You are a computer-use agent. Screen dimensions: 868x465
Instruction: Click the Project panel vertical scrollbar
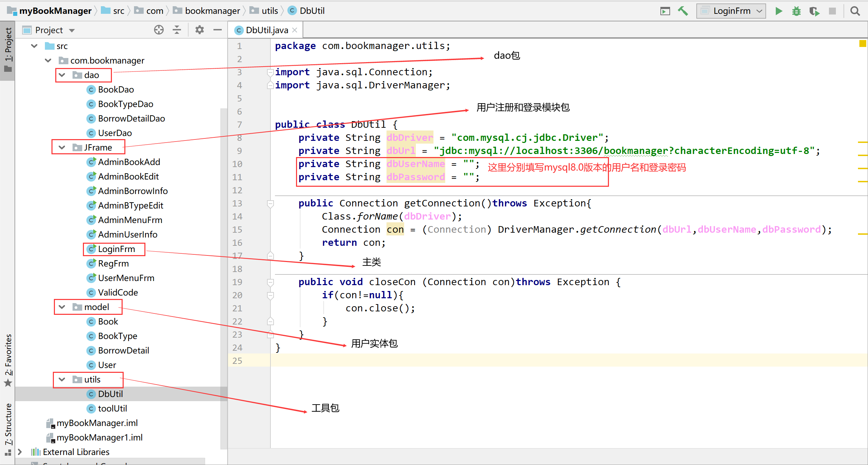click(224, 279)
